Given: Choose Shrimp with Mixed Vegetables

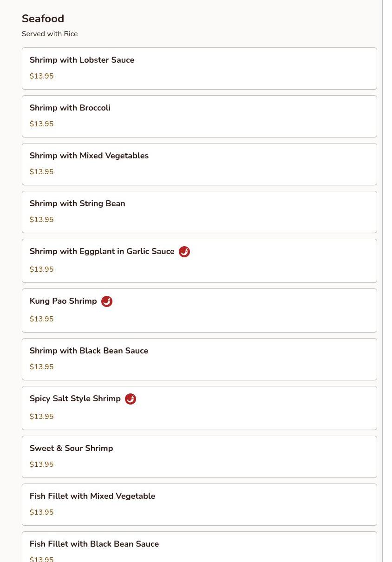Looking at the screenshot, I should [199, 164].
